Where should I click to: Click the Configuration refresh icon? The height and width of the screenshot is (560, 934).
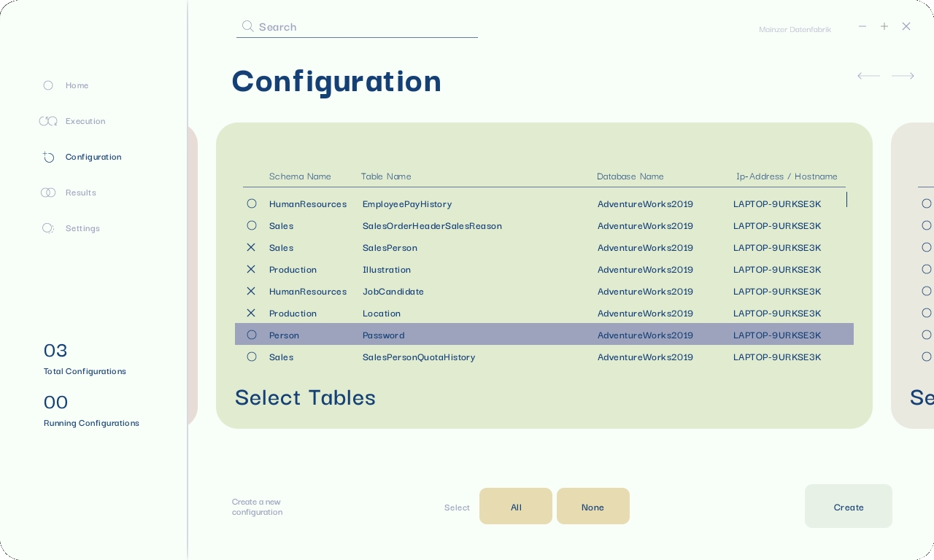click(48, 157)
